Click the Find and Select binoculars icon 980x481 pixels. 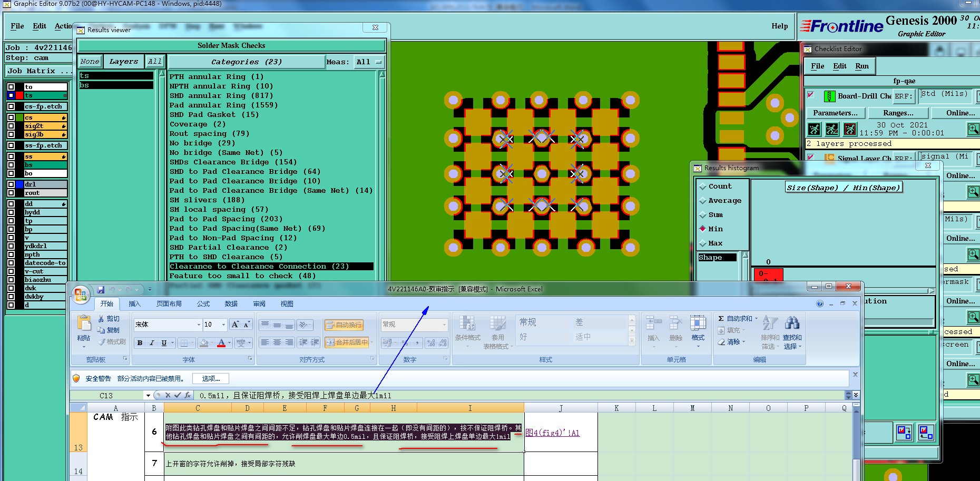[x=792, y=323]
